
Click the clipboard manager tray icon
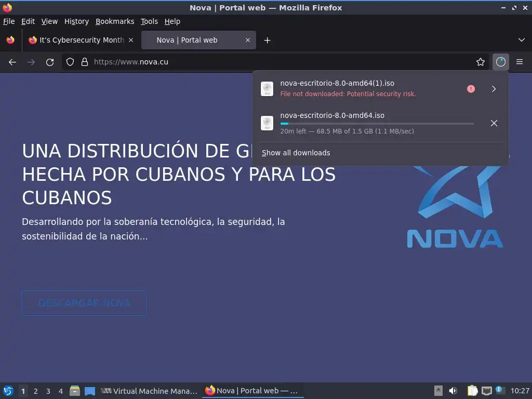click(472, 391)
